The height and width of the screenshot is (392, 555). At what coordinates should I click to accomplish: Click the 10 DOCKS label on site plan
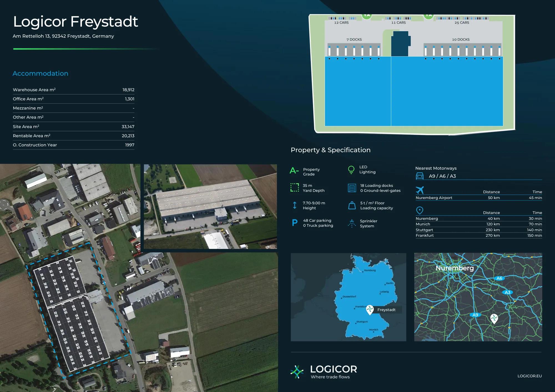[461, 40]
